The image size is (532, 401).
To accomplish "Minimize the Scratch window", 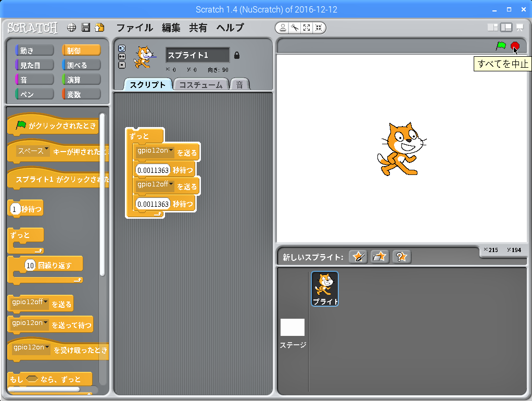I will [x=495, y=9].
